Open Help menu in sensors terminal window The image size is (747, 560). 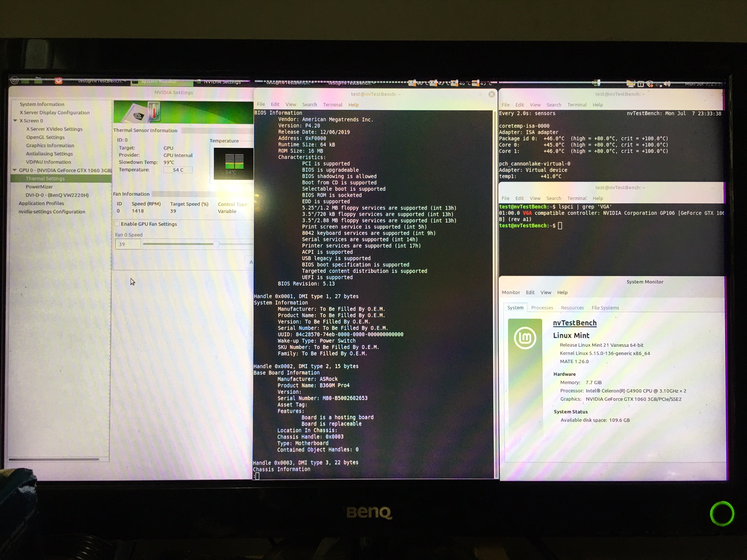pos(597,105)
